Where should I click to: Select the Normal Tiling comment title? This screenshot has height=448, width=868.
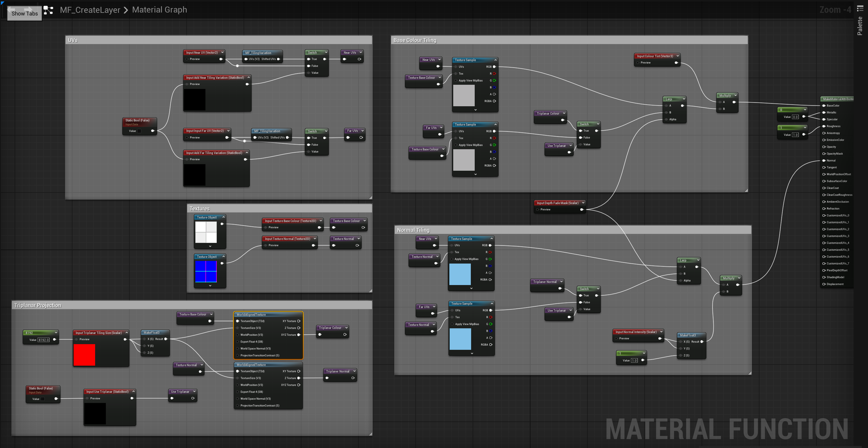pos(413,230)
